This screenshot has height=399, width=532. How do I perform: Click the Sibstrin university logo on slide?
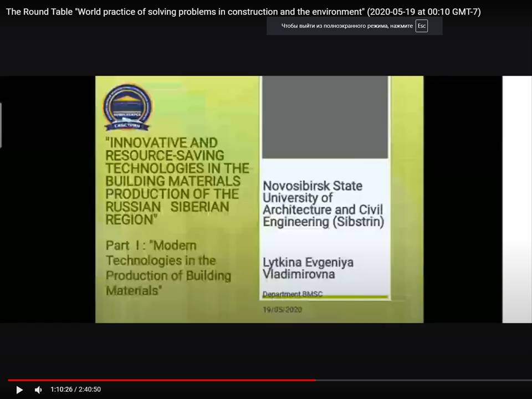127,107
